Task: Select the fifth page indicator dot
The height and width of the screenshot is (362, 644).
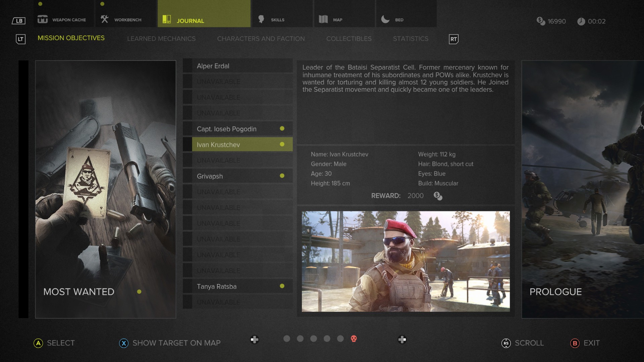Action: tap(340, 339)
